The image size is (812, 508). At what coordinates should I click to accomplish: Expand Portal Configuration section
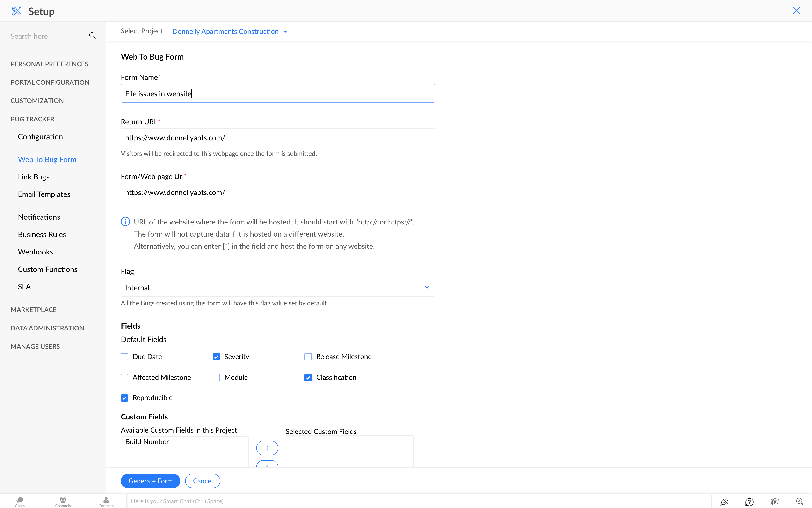point(50,82)
